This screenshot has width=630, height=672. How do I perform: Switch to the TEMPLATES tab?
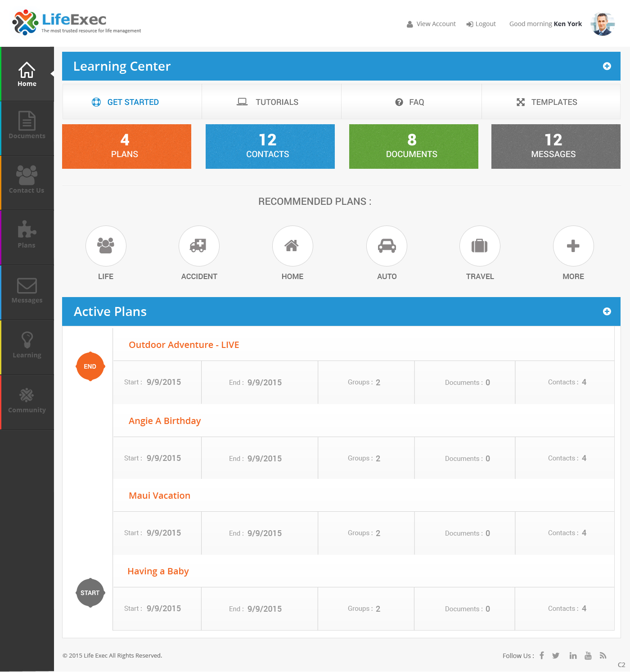coord(551,102)
